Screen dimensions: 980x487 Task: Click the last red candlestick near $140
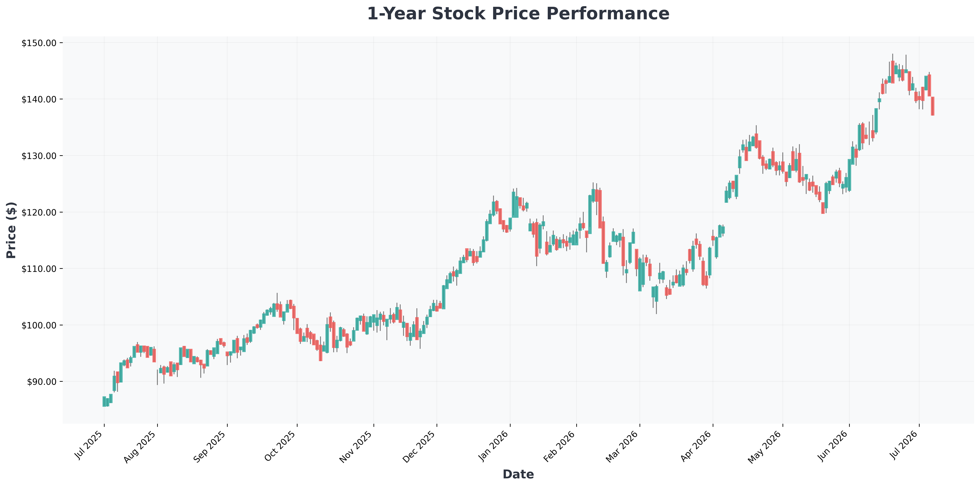(x=933, y=106)
